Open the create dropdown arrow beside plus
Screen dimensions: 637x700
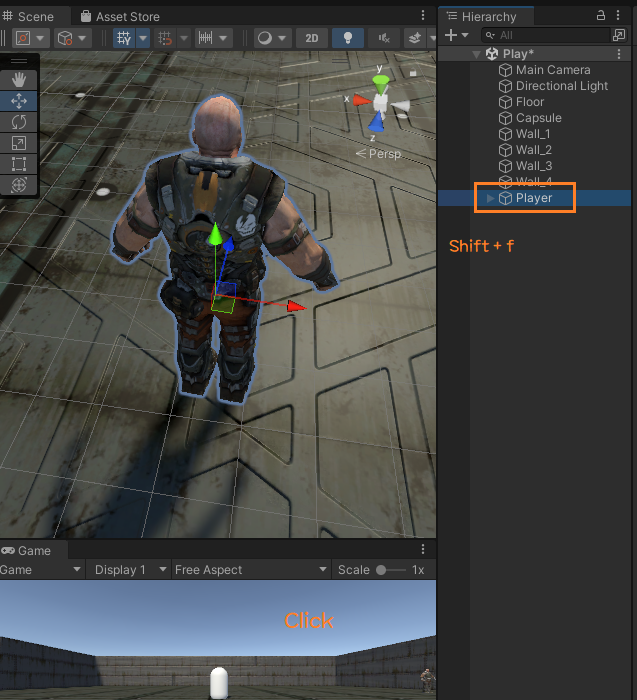465,35
